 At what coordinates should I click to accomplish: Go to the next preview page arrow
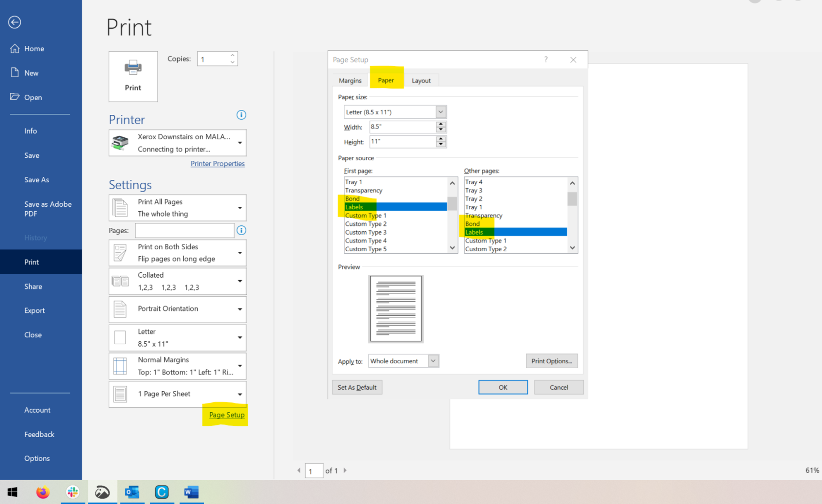pos(345,470)
